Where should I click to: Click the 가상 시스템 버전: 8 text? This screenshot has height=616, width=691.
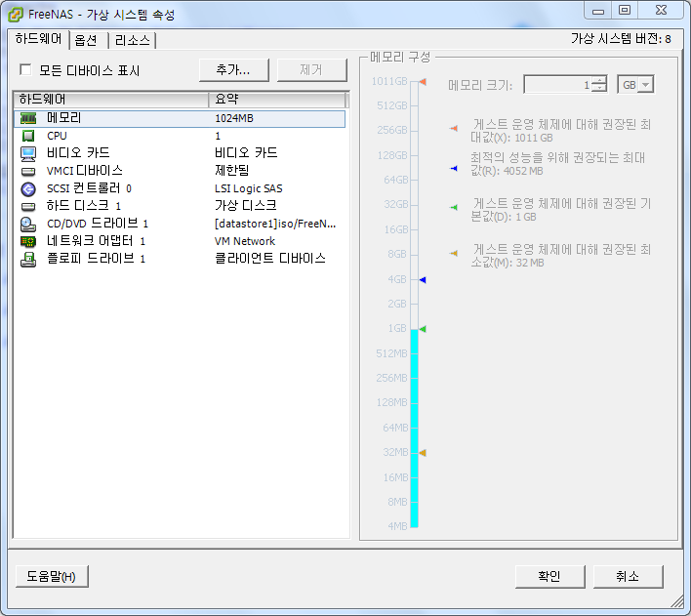[x=621, y=39]
